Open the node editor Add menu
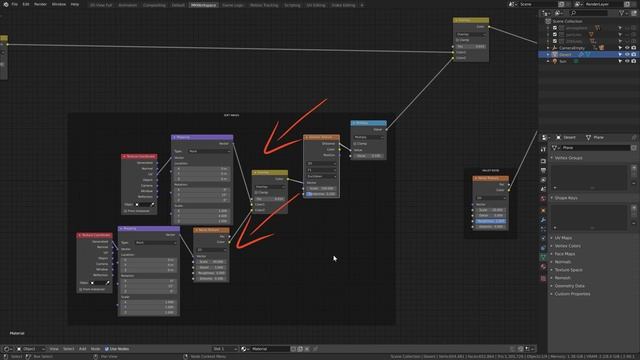Viewport: 640px width, 360px height. (x=82, y=349)
